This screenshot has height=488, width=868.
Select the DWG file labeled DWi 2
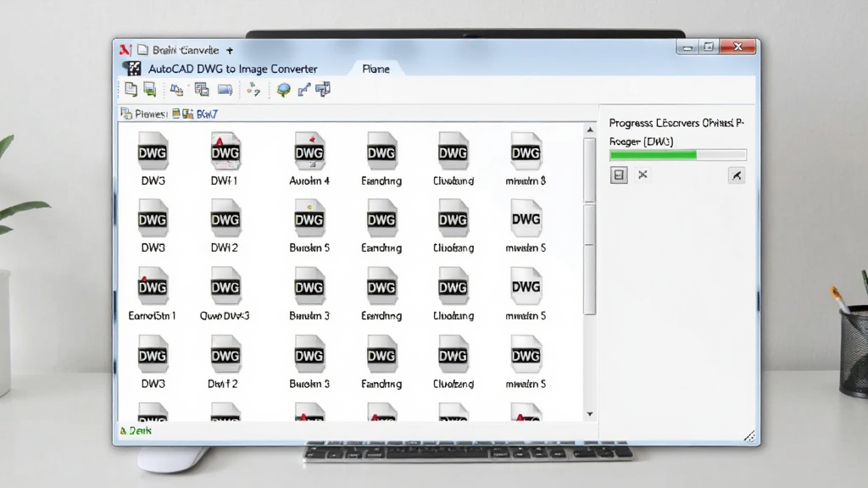pyautogui.click(x=225, y=225)
